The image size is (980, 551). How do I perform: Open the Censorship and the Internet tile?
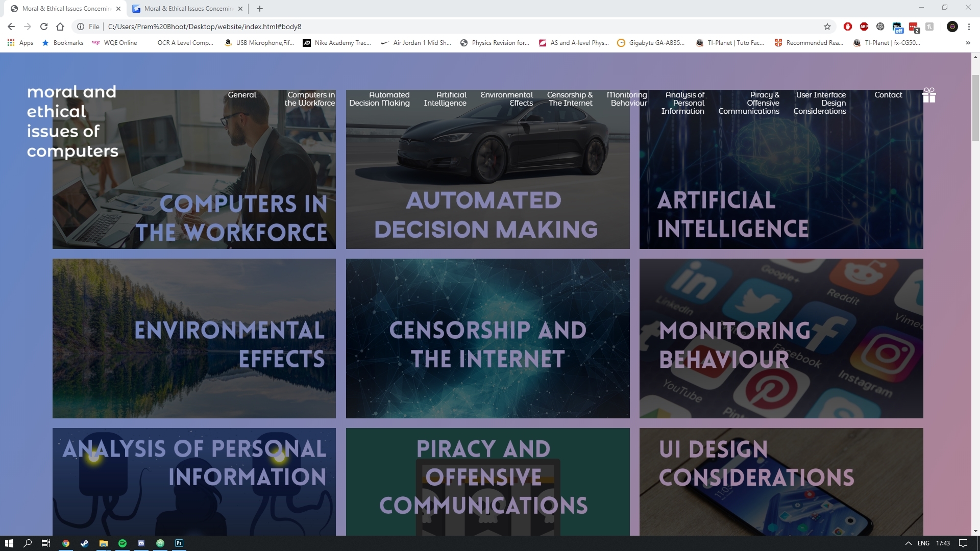487,338
